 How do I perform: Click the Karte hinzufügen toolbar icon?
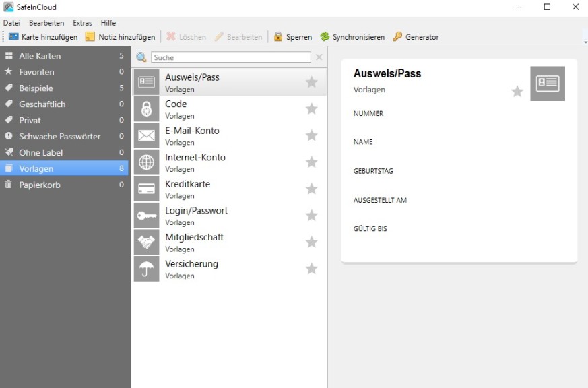[13, 37]
